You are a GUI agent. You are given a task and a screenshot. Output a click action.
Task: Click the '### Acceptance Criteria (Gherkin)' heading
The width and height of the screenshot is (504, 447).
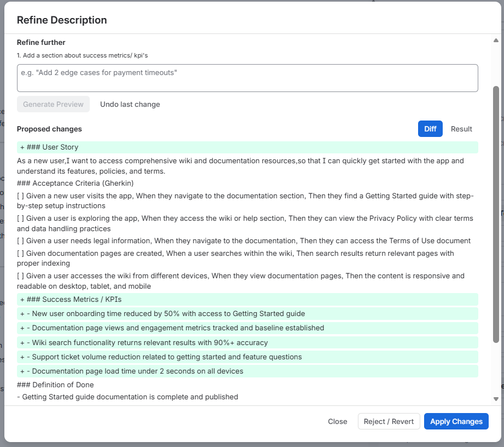[x=75, y=183]
